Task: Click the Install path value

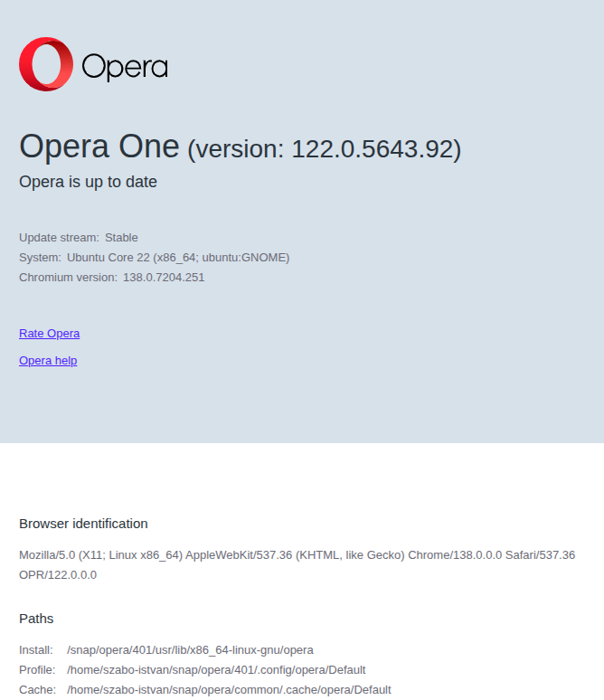Action: click(x=190, y=650)
